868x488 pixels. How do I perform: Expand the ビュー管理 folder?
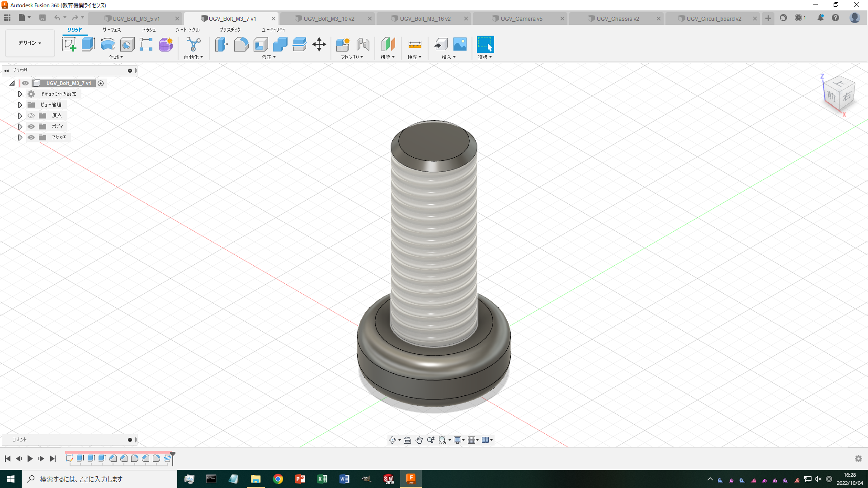20,104
